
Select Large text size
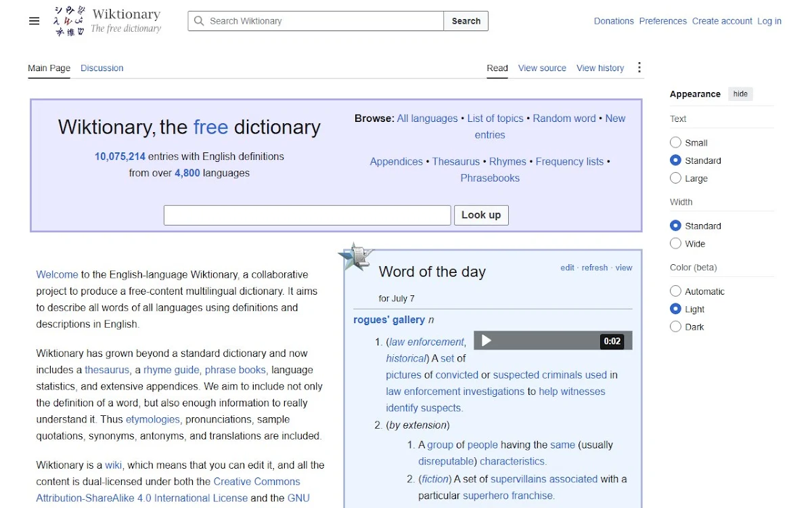click(675, 178)
